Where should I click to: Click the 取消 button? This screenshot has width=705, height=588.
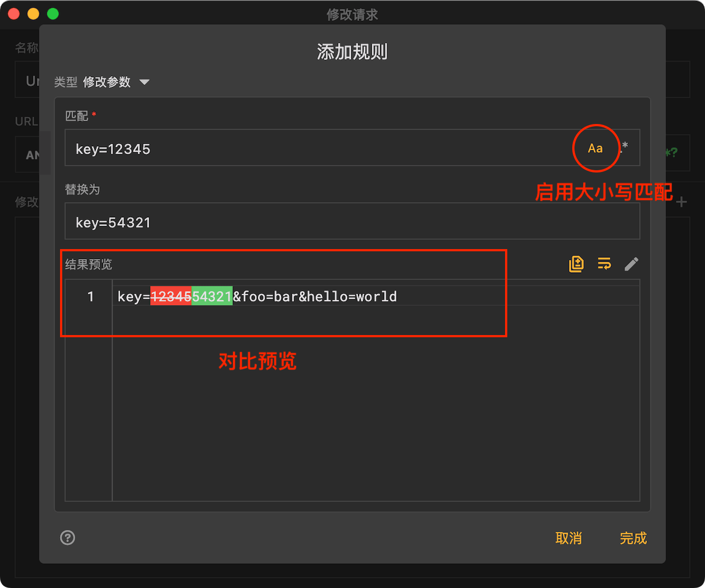569,538
